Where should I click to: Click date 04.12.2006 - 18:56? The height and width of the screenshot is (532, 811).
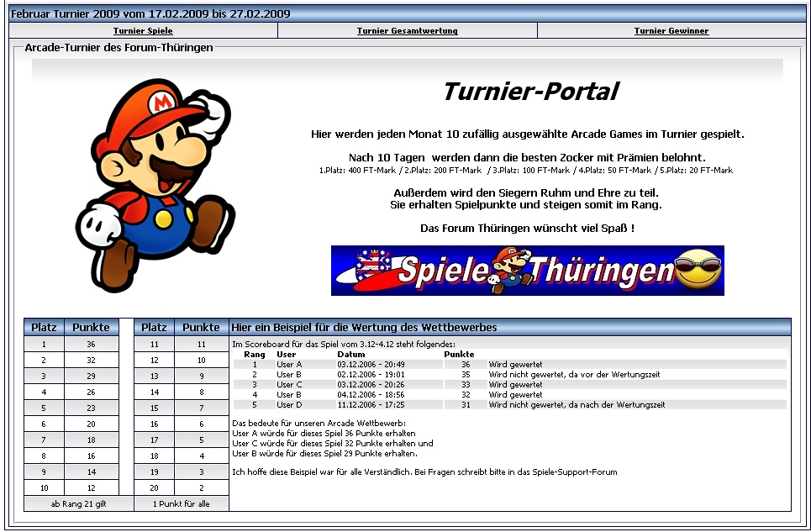pyautogui.click(x=371, y=395)
